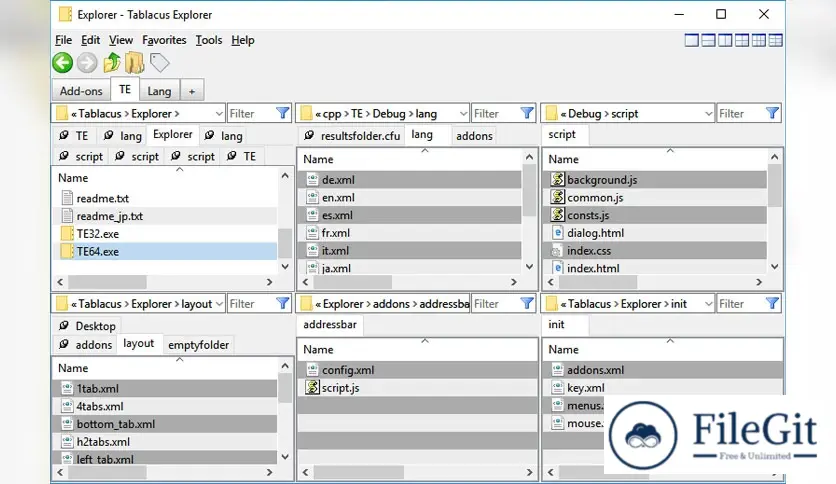Click dialog.html file icon
The height and width of the screenshot is (484, 836).
557,232
